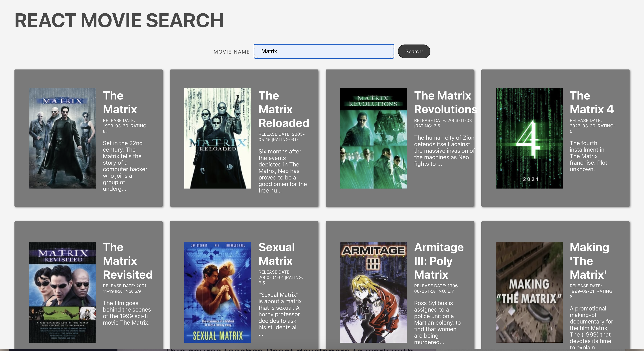The height and width of the screenshot is (351, 644).
Task: Click the Search! button
Action: coord(414,51)
